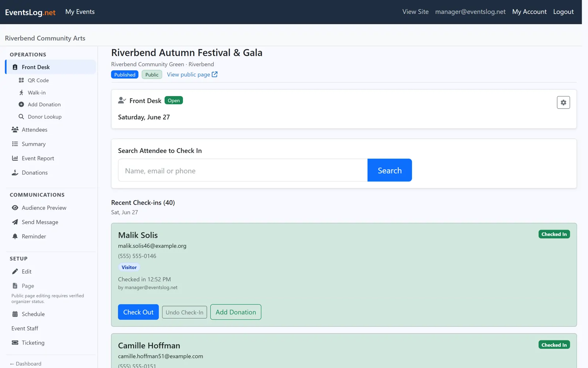Click the Donor Lookup magnifier icon
Viewport: 588px width, 368px height.
point(21,117)
